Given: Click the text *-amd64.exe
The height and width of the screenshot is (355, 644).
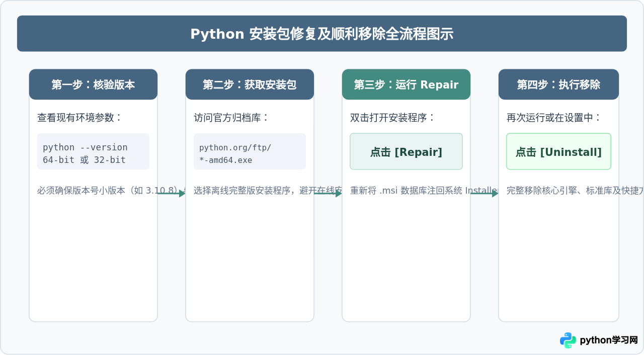Looking at the screenshot, I should [225, 160].
